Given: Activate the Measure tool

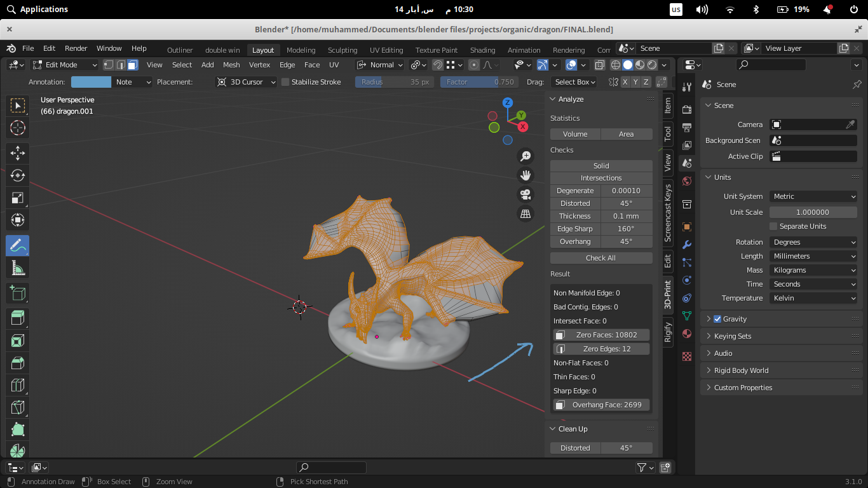Looking at the screenshot, I should 18,268.
